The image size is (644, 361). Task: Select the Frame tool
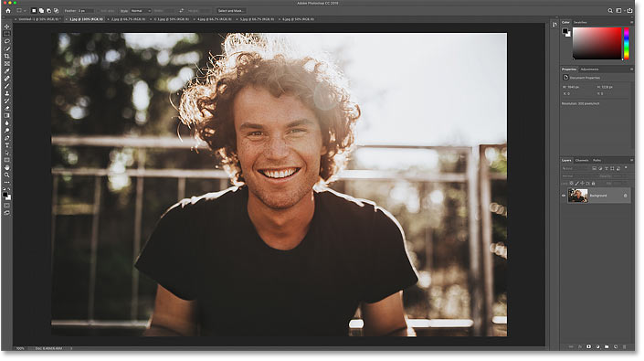coord(6,64)
